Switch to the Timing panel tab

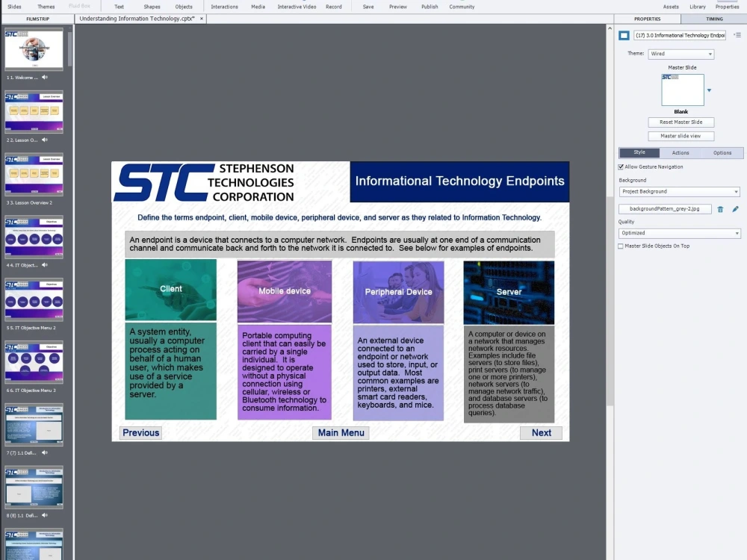pyautogui.click(x=714, y=19)
